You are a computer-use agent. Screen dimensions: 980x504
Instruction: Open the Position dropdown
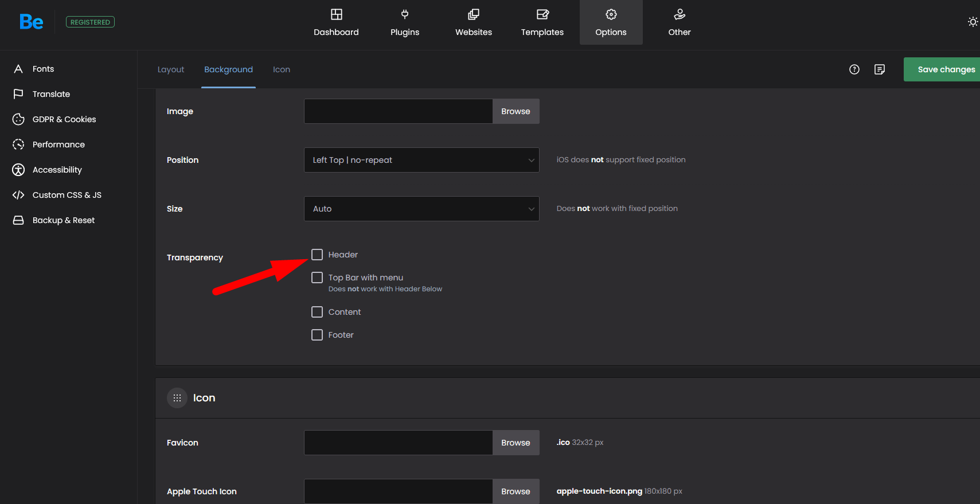pyautogui.click(x=421, y=160)
